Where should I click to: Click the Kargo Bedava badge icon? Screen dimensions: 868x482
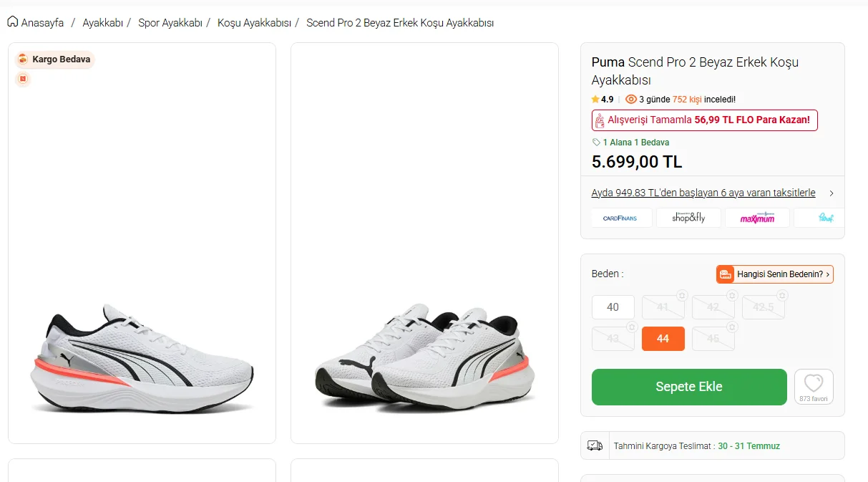(x=23, y=59)
